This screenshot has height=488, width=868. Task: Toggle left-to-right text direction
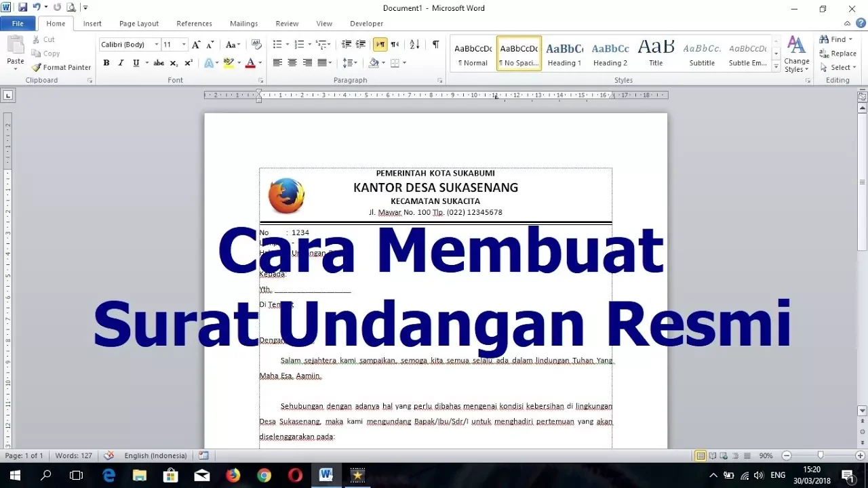point(380,45)
